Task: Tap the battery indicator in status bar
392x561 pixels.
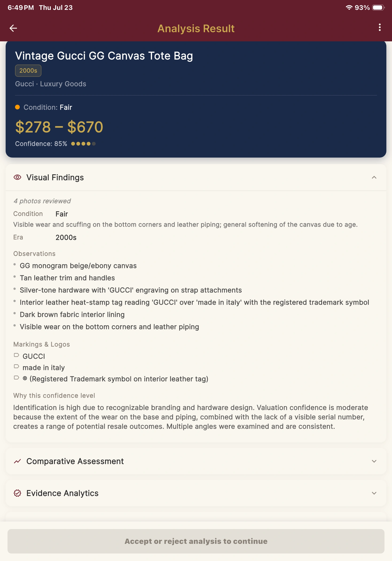Action: [378, 8]
